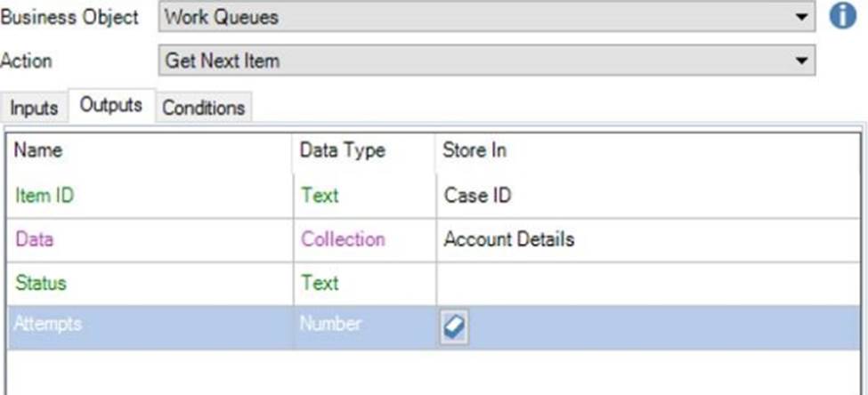The image size is (868, 395).
Task: Click the Data Type column header
Action: [364, 150]
